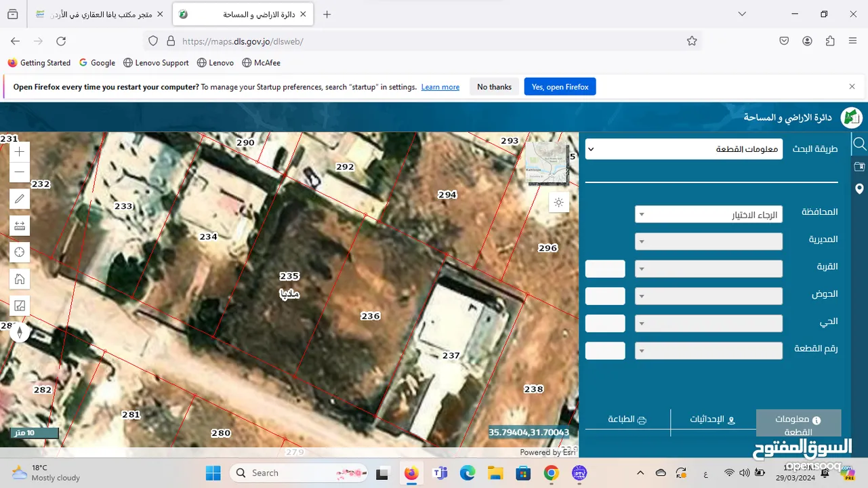The height and width of the screenshot is (488, 868).
Task: Click parcel label 234 on the map
Action: click(x=208, y=237)
